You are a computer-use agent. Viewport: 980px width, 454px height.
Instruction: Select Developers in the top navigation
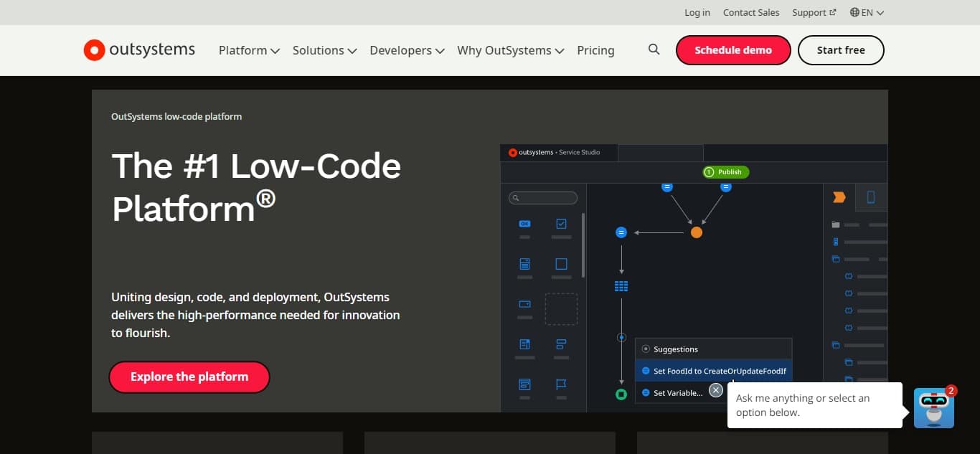(407, 50)
